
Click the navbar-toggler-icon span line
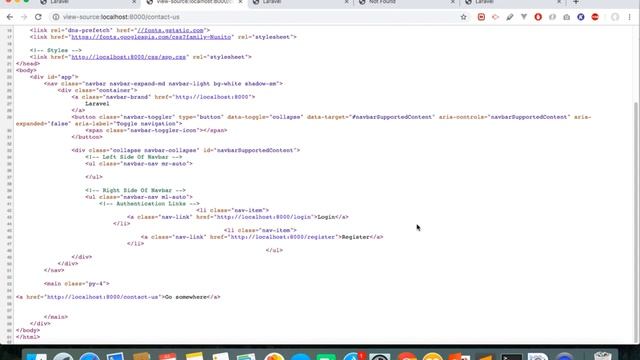pyautogui.click(x=156, y=130)
